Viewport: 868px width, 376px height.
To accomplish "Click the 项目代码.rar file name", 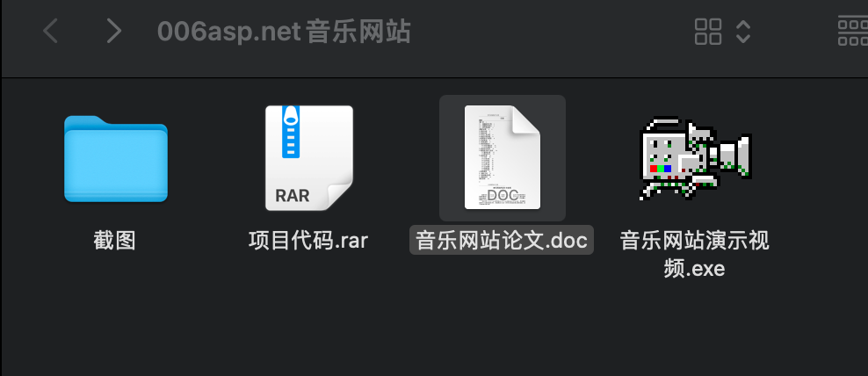I will tap(308, 241).
